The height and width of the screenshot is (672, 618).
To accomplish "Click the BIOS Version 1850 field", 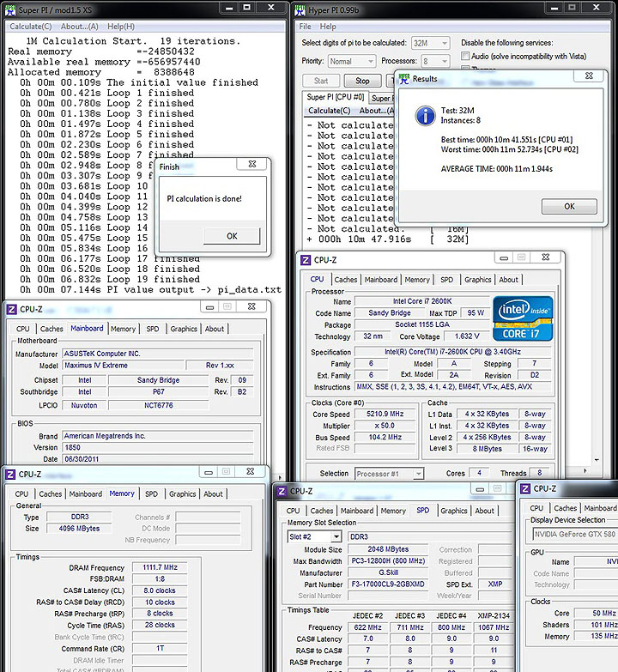I will tap(158, 447).
